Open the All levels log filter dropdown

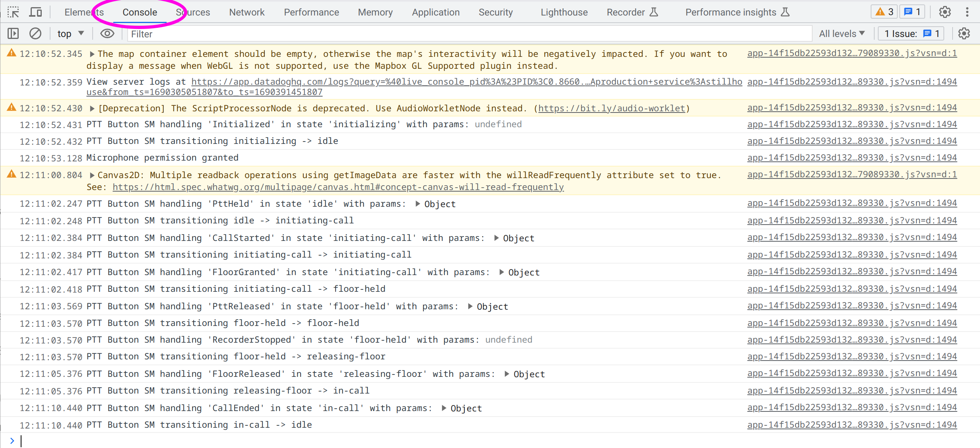[x=841, y=34]
